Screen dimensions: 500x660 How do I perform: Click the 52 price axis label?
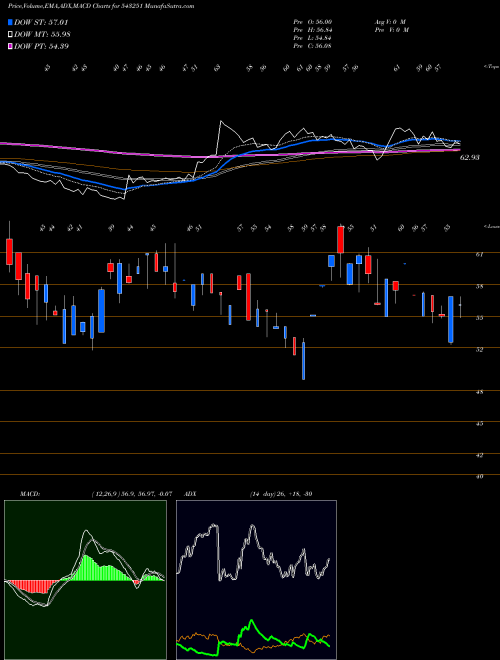pos(479,349)
